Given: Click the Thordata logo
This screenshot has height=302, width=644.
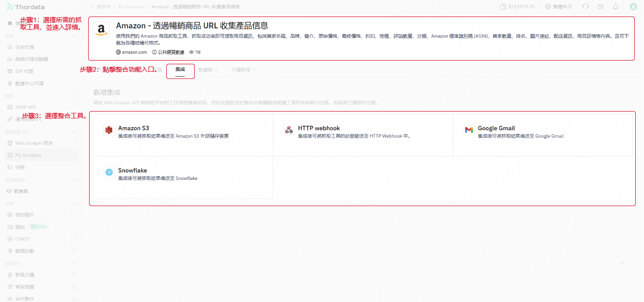Looking at the screenshot, I should 27,6.
